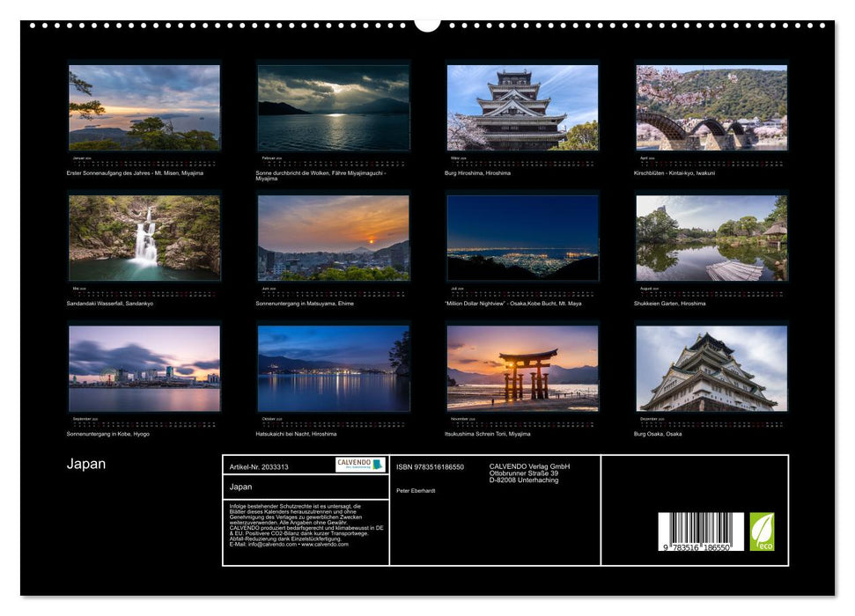Select the Shukkeien Garten August thumbnail
The height and width of the screenshot is (616, 855).
[x=713, y=239]
